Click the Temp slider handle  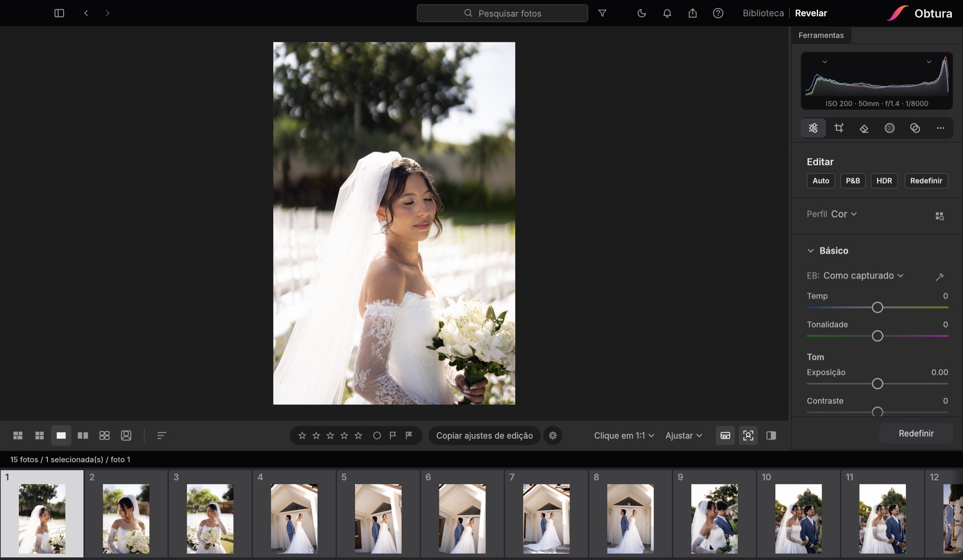coord(877,307)
